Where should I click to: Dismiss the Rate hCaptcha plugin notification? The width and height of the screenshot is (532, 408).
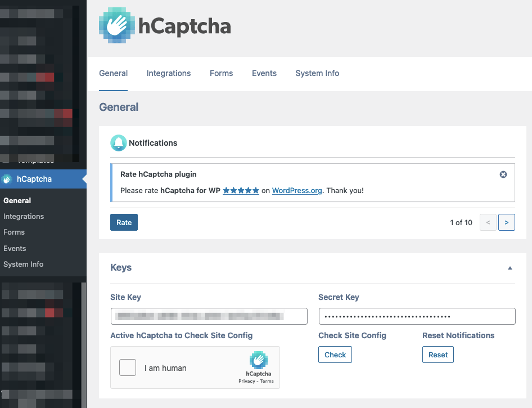point(503,174)
